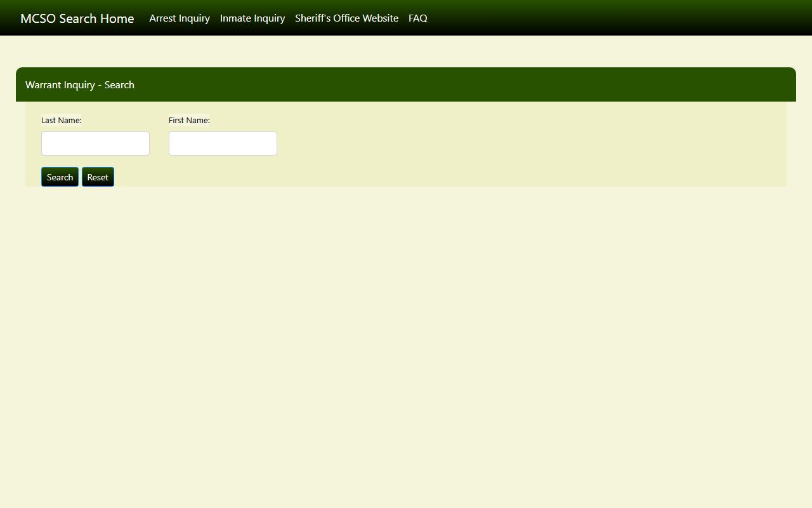The height and width of the screenshot is (508, 812).
Task: Clear the form with the Reset button
Action: 98,177
